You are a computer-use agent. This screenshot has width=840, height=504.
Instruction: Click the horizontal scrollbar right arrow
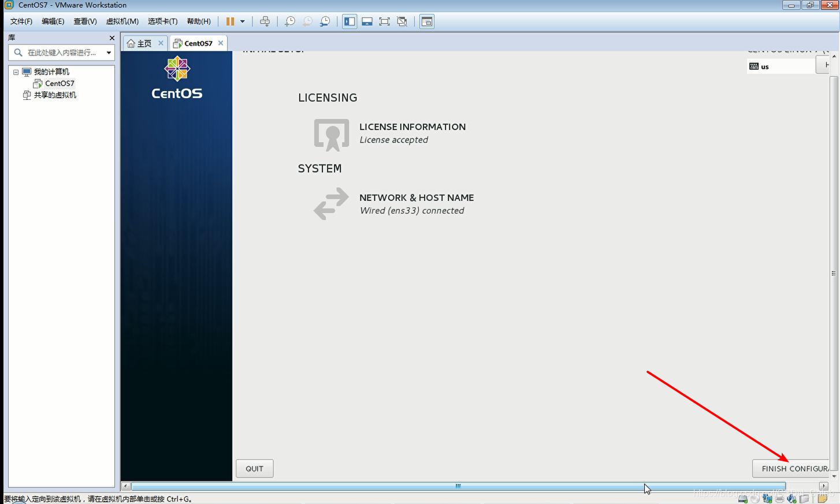click(824, 486)
